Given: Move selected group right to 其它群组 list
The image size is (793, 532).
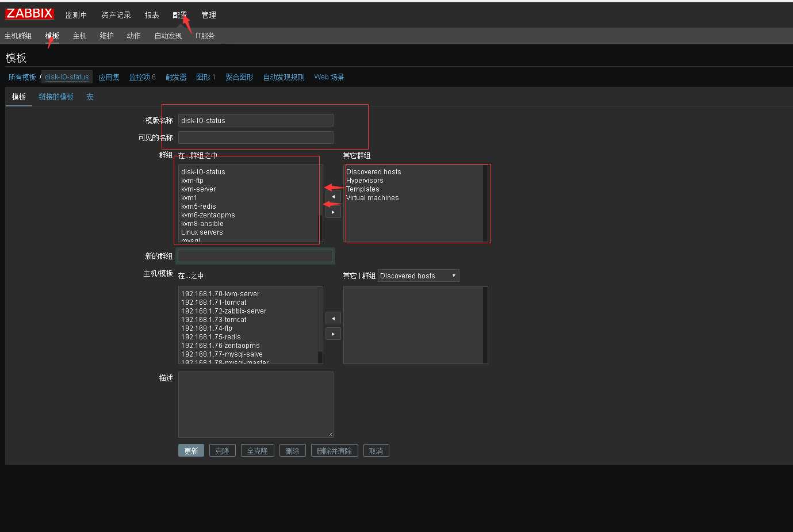Looking at the screenshot, I should point(333,212).
